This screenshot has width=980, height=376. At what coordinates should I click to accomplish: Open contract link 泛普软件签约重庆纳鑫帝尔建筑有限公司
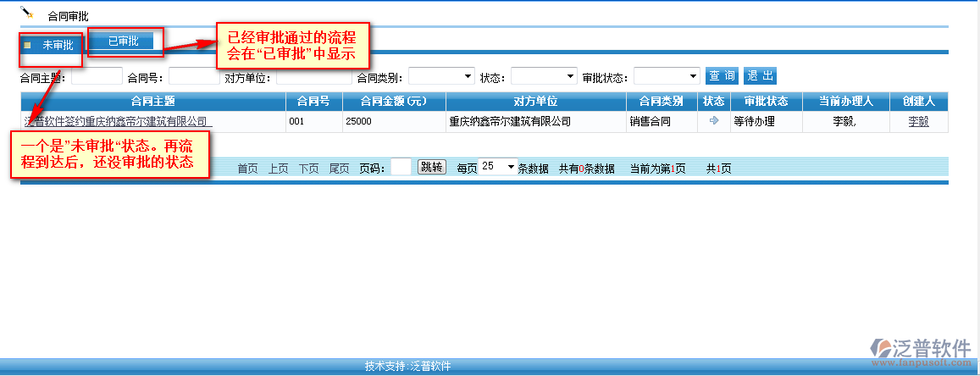pos(117,122)
